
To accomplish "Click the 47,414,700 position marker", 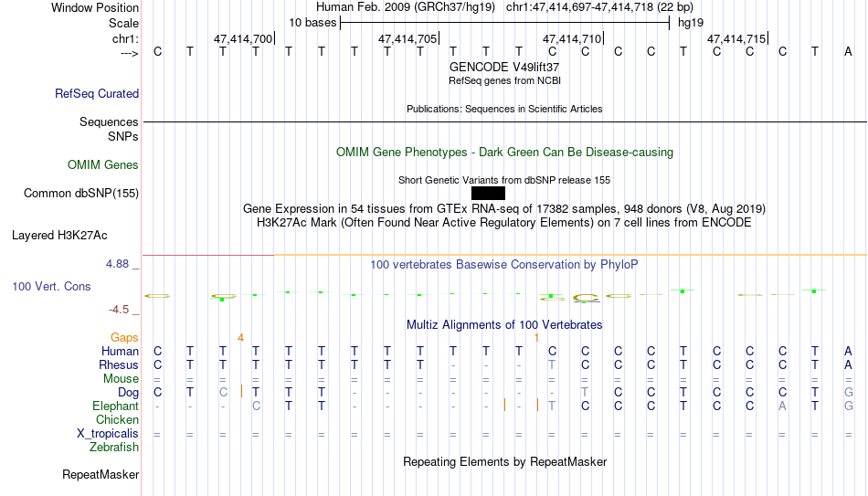I will click(x=243, y=38).
